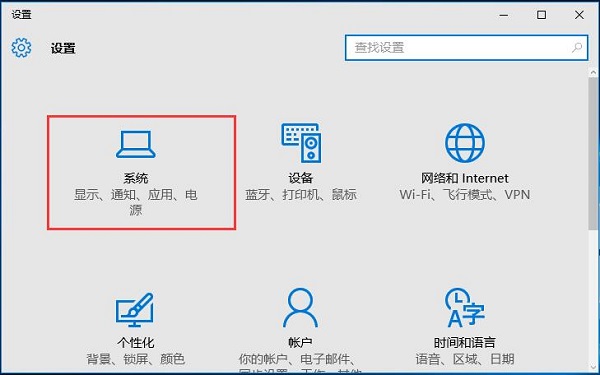Open the 设备 keyboard and speaker icon
Screen dimensions: 600x375
tap(302, 143)
